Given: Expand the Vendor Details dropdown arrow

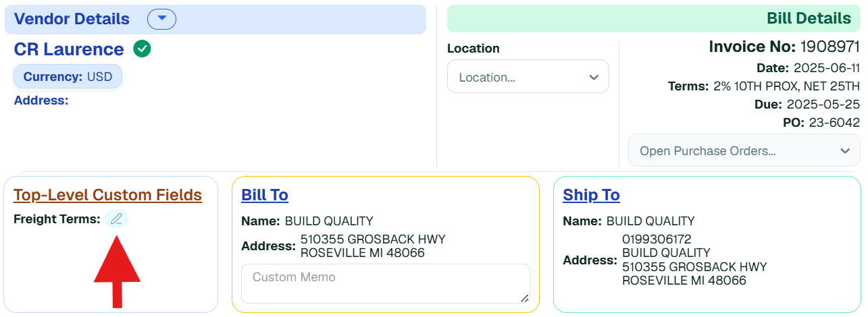Looking at the screenshot, I should pos(161,20).
